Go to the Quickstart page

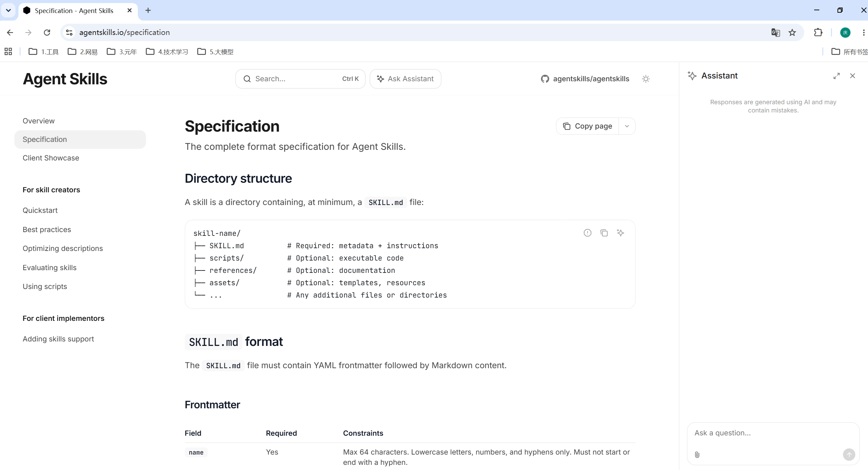click(40, 210)
